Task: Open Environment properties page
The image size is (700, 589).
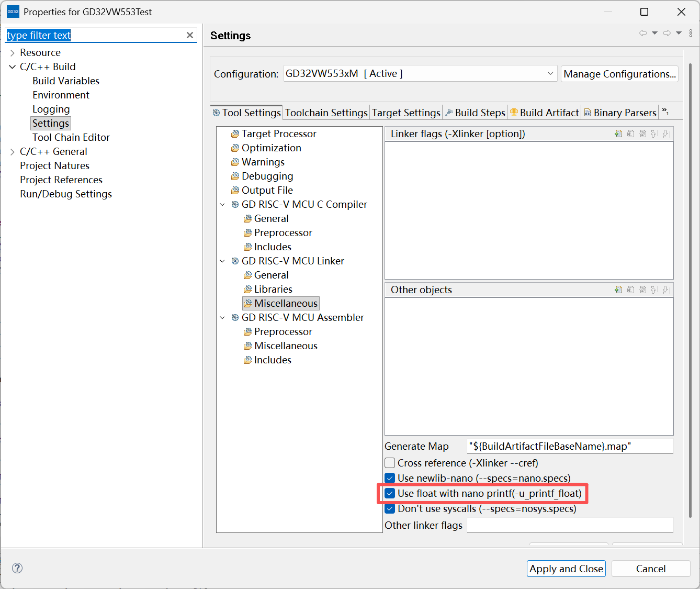Action: [61, 95]
